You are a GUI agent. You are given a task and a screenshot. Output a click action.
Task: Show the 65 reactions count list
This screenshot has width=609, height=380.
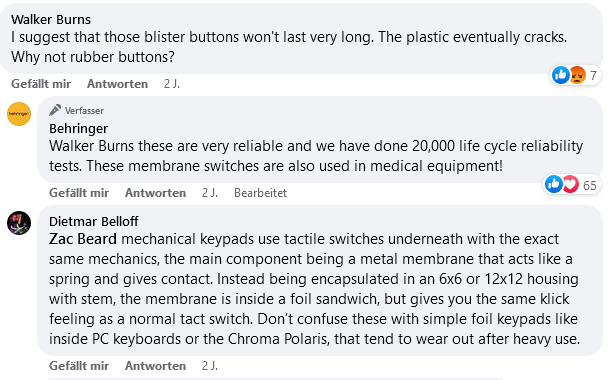click(590, 185)
